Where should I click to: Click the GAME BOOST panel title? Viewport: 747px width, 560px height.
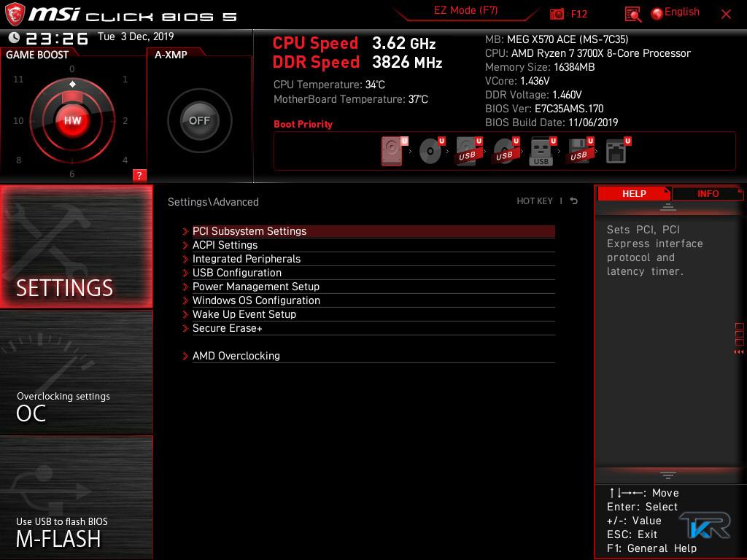[37, 55]
